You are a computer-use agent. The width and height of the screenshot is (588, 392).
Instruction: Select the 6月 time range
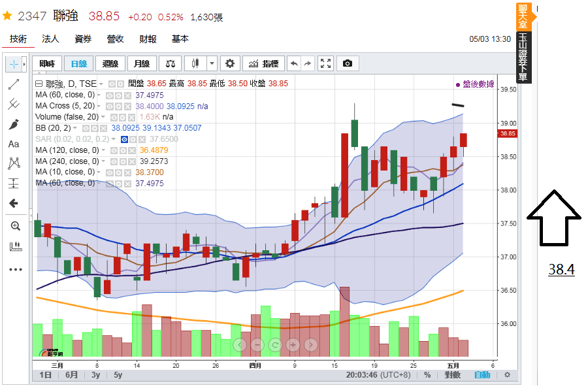point(72,375)
